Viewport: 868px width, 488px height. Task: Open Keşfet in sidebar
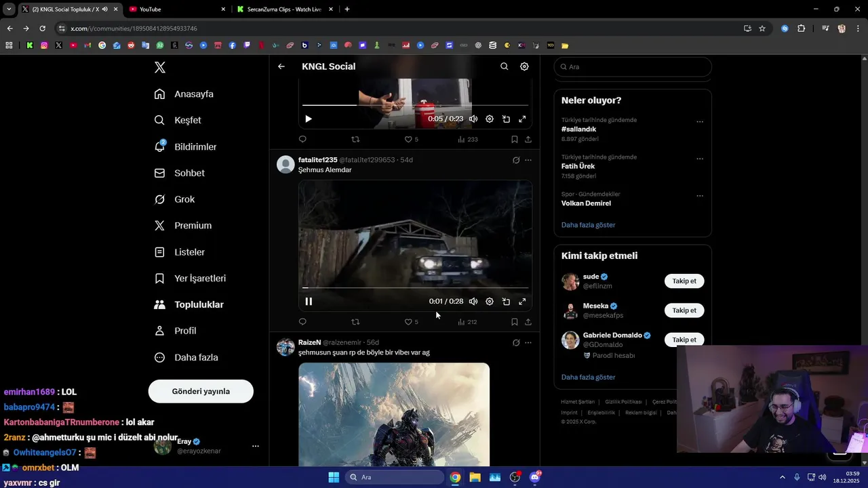pos(178,120)
